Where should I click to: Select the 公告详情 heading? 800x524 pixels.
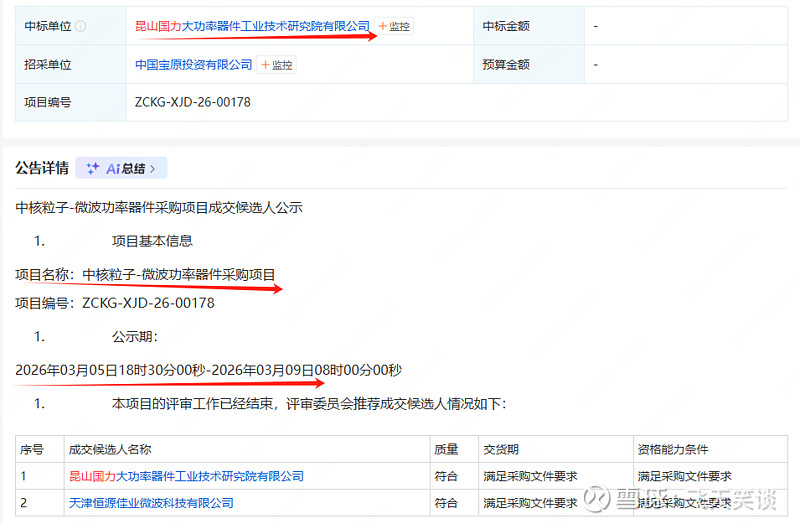pos(42,168)
